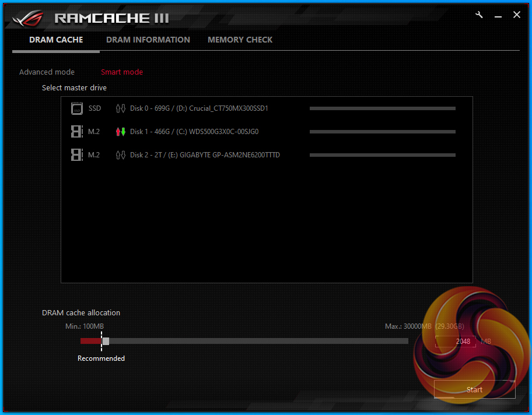Click the cache allocation slider track
This screenshot has width=532, height=415.
tap(244, 341)
